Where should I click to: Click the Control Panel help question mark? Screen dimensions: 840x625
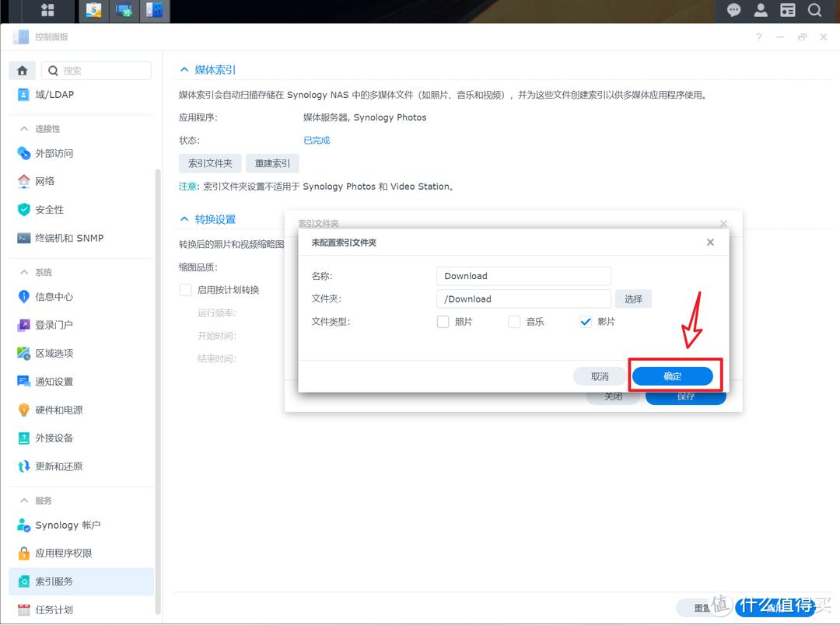pyautogui.click(x=758, y=37)
